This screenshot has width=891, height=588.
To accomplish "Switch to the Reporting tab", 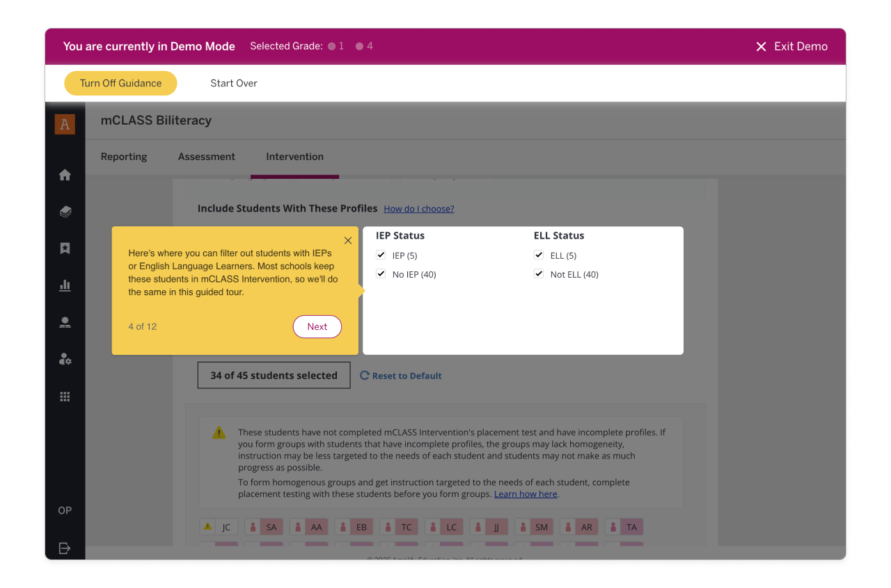I will (124, 157).
